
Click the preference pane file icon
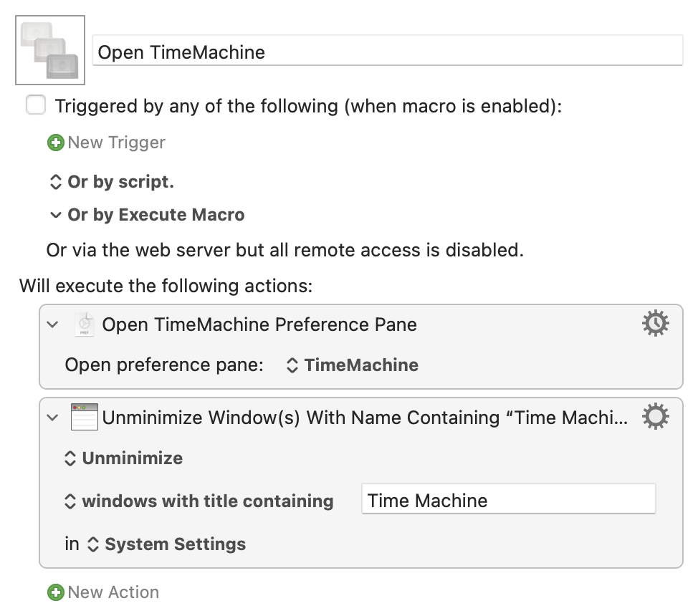pos(84,324)
